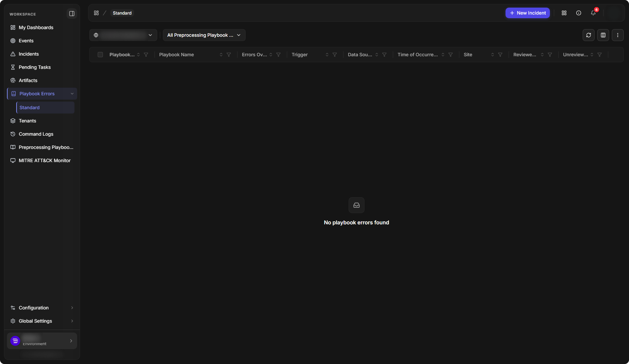629x364 pixels.
Task: View Command Logs
Action: (42, 134)
